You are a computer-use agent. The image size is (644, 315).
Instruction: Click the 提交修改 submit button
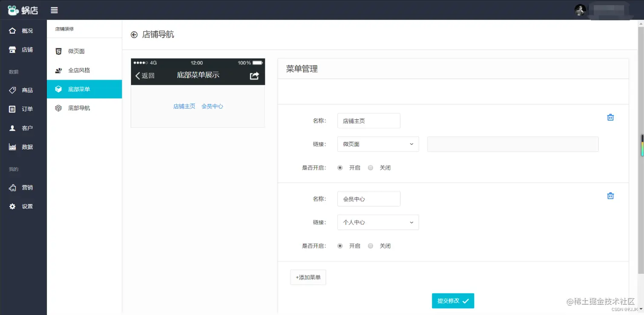[453, 301]
